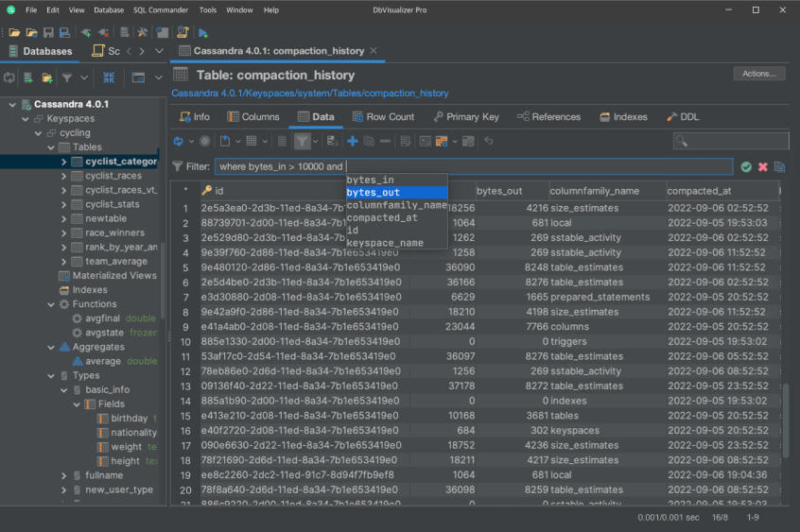Image resolution: width=800 pixels, height=532 pixels.
Task: Click the Stop circle icon in grid toolbar
Action: 204,142
